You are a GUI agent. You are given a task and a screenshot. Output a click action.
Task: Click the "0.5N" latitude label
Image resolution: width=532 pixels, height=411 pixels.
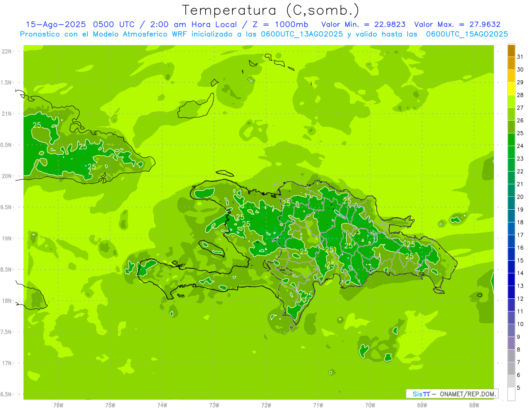7,145
